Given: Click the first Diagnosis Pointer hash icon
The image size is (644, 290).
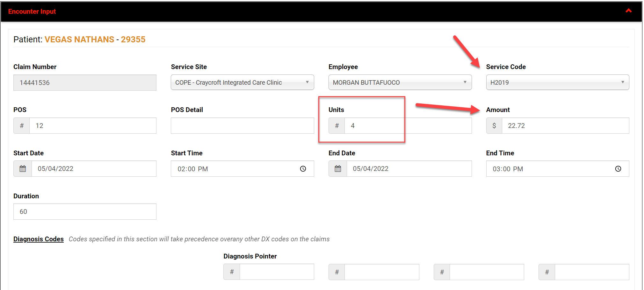Looking at the screenshot, I should pos(232,272).
